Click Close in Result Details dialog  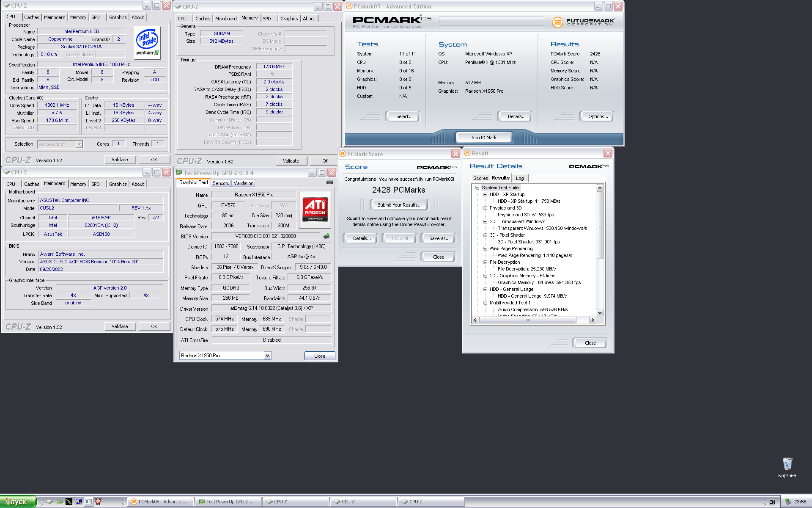590,343
